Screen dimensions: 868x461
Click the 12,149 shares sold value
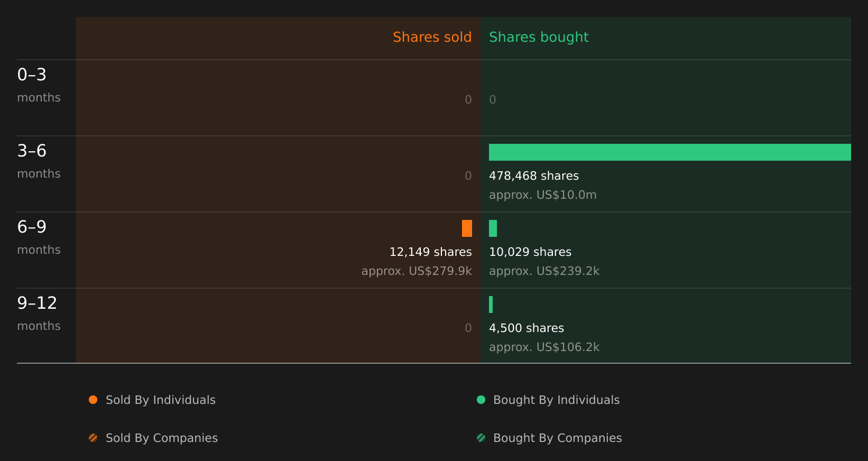click(431, 252)
